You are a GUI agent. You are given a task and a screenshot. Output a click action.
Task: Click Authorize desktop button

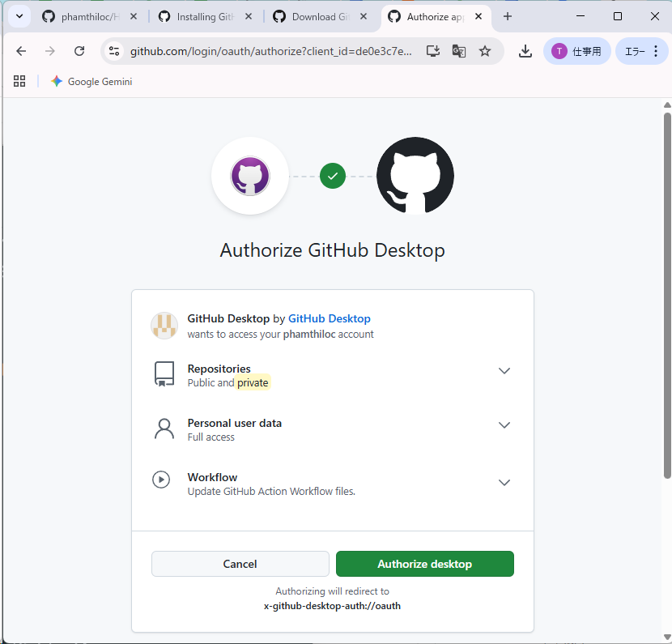pyautogui.click(x=425, y=564)
